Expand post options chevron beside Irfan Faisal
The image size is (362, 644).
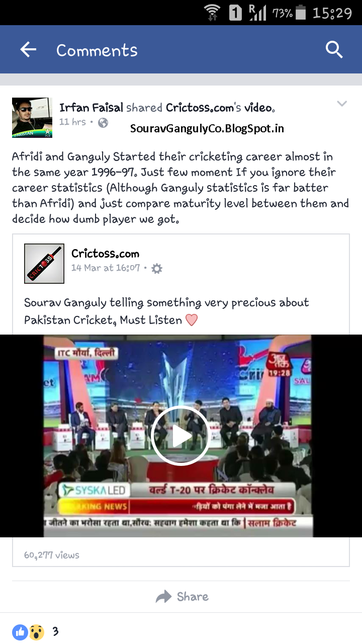pos(342,104)
